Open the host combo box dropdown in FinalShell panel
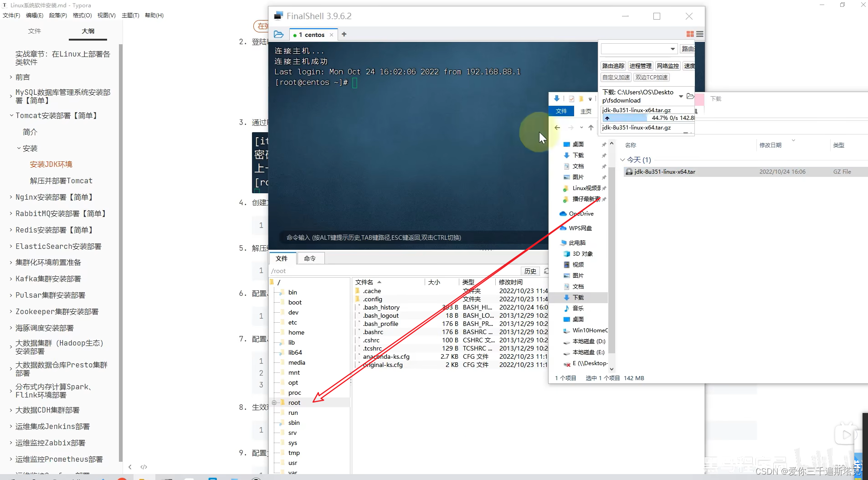The width and height of the screenshot is (868, 480). pos(673,49)
